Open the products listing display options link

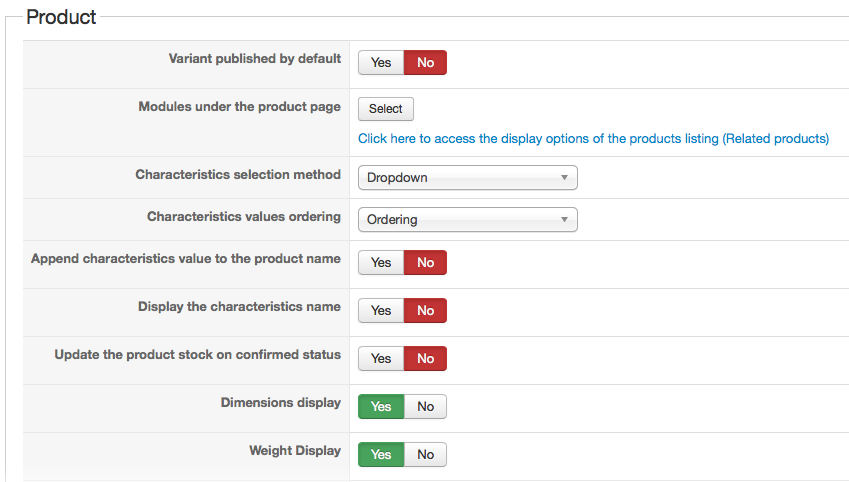click(x=593, y=139)
